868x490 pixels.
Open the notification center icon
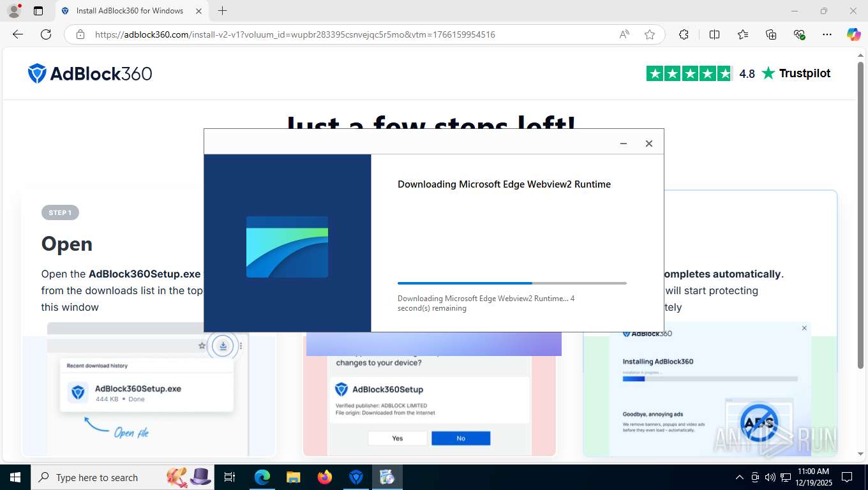click(847, 477)
